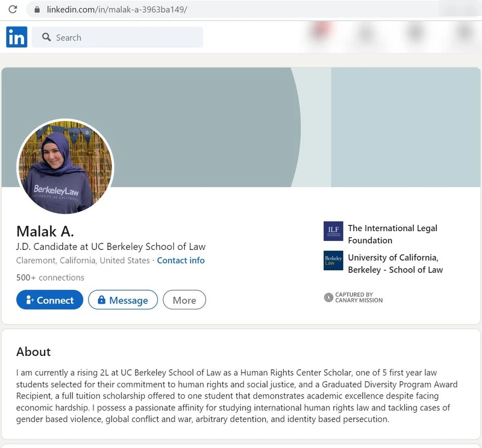
Task: Click the padlock site security icon
Action: (x=37, y=10)
